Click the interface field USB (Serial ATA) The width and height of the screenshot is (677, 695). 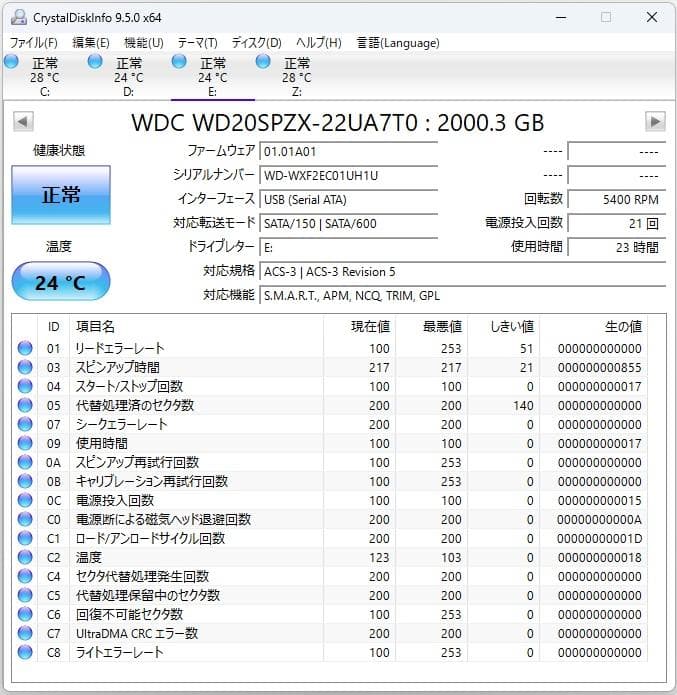pos(348,199)
